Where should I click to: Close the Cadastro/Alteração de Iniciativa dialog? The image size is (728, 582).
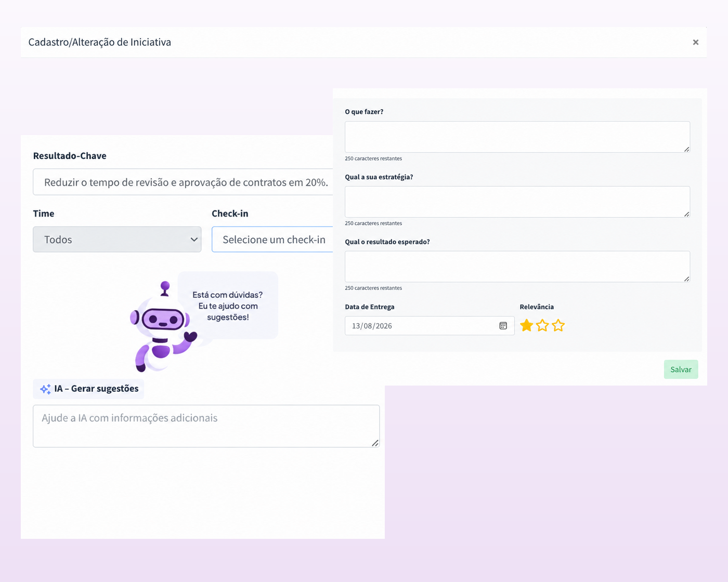(x=695, y=42)
